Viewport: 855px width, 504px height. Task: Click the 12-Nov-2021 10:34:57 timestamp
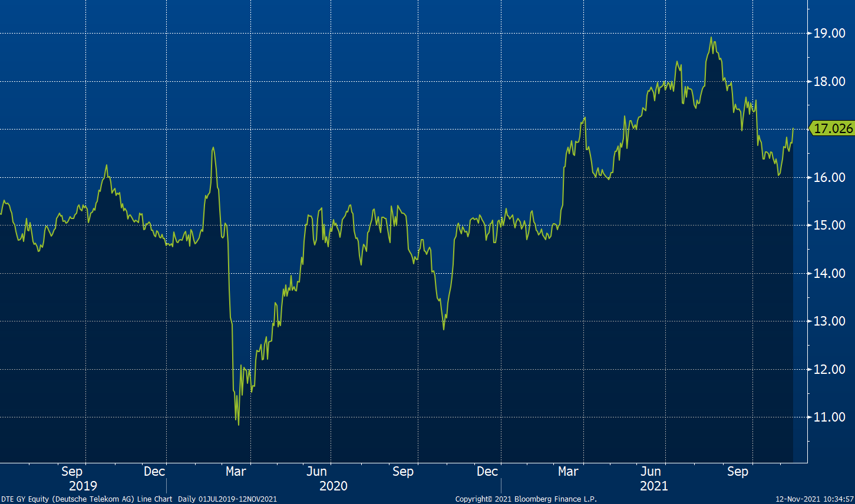pos(815,499)
